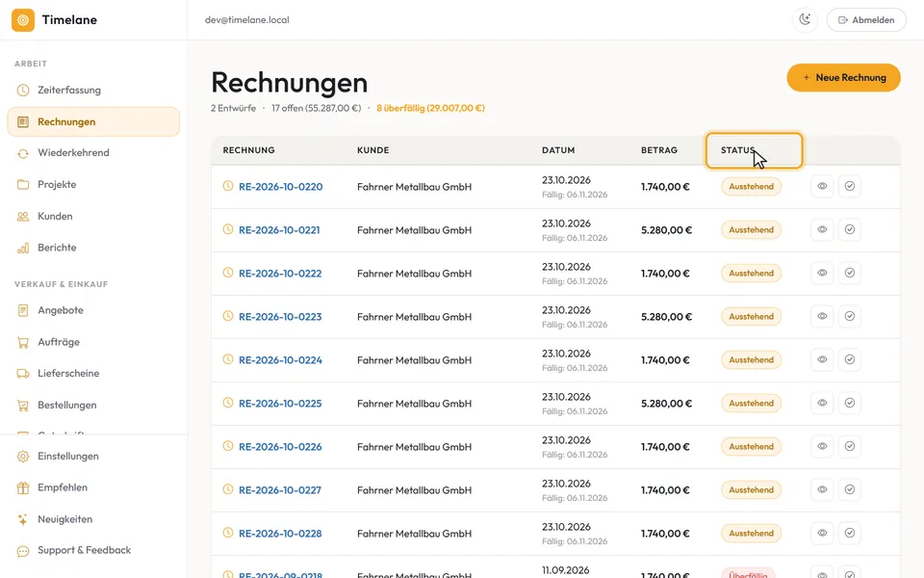Click the 5.280,00 € amount of RE-2026-10-0221
Image resolution: width=924 pixels, height=578 pixels.
coord(666,230)
